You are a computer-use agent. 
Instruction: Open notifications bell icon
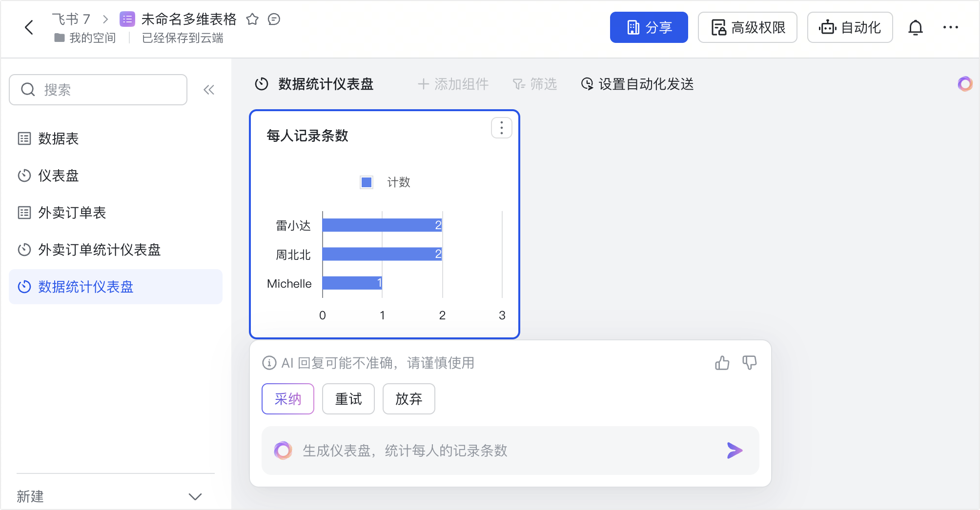(x=915, y=28)
